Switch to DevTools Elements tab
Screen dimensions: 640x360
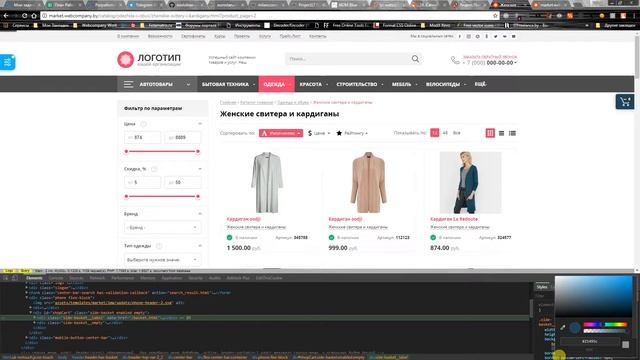click(34, 278)
